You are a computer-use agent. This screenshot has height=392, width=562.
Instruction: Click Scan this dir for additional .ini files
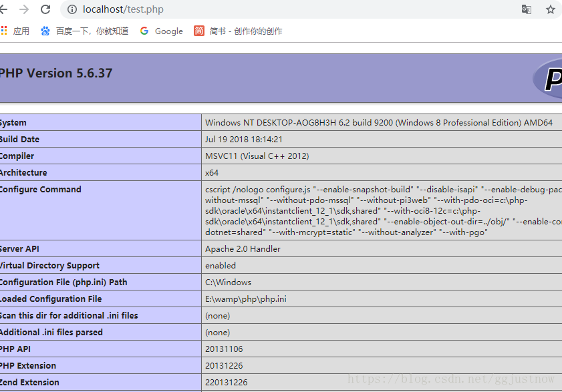[x=69, y=316]
